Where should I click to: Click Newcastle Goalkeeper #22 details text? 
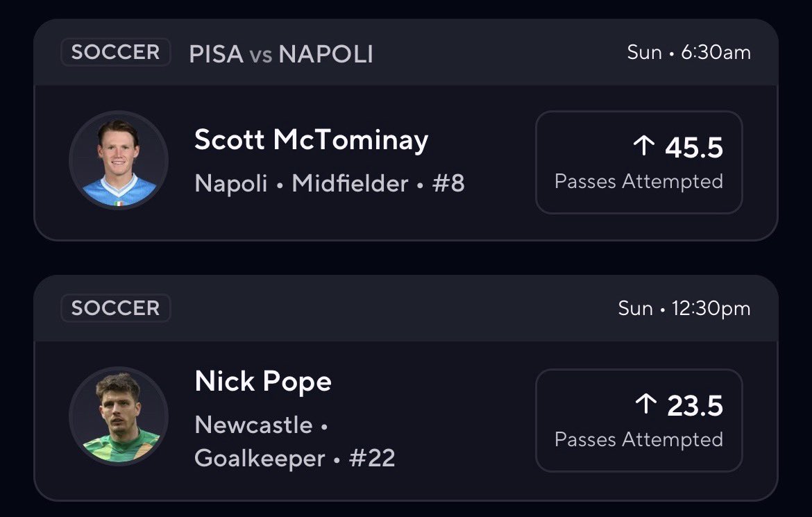click(x=295, y=442)
